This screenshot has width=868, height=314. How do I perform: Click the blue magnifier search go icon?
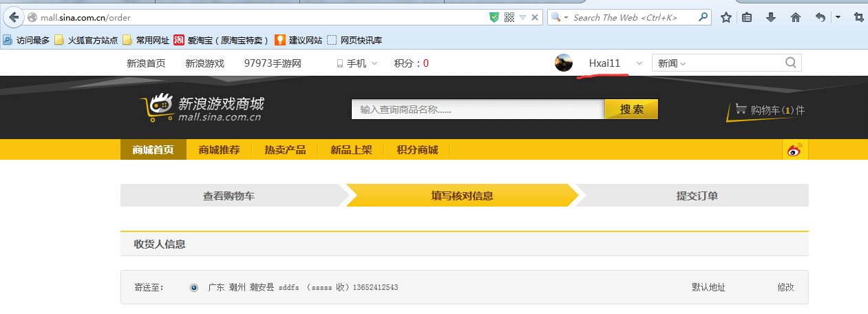703,17
